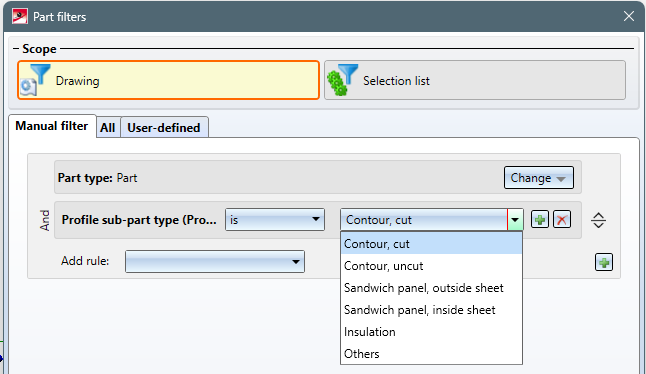Select the Drawing scope filter
The width and height of the screenshot is (646, 374).
pos(169,80)
